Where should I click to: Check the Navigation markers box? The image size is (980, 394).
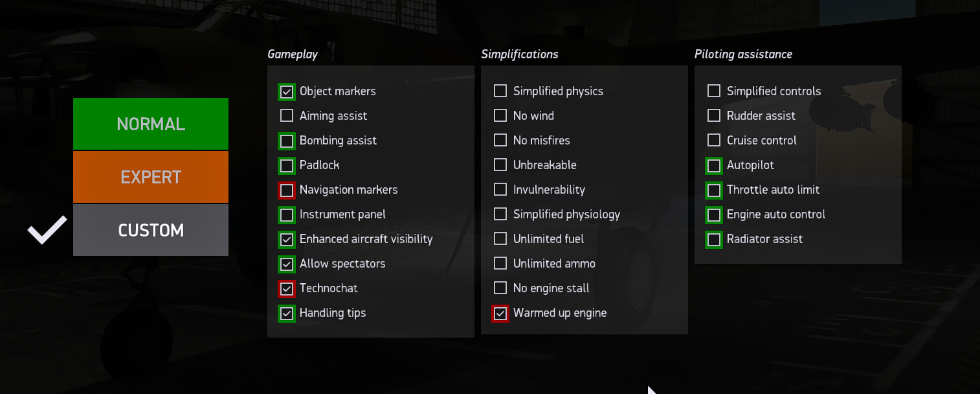(287, 190)
